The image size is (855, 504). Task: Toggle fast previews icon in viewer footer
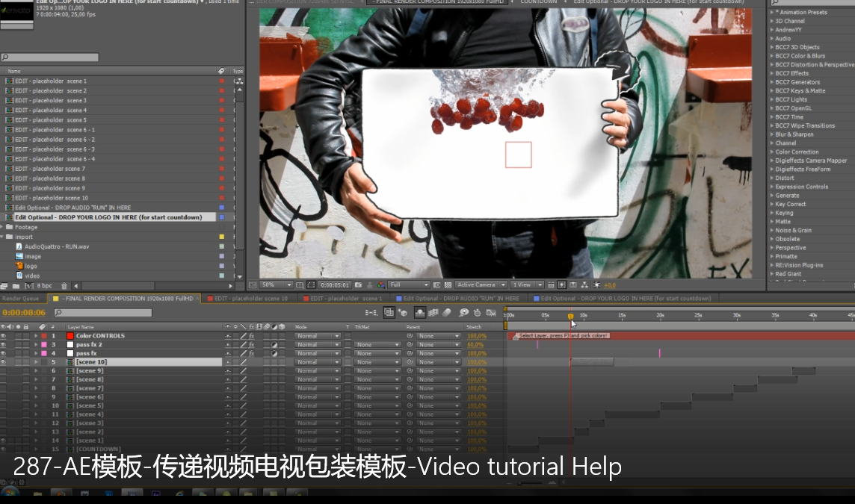(x=561, y=285)
